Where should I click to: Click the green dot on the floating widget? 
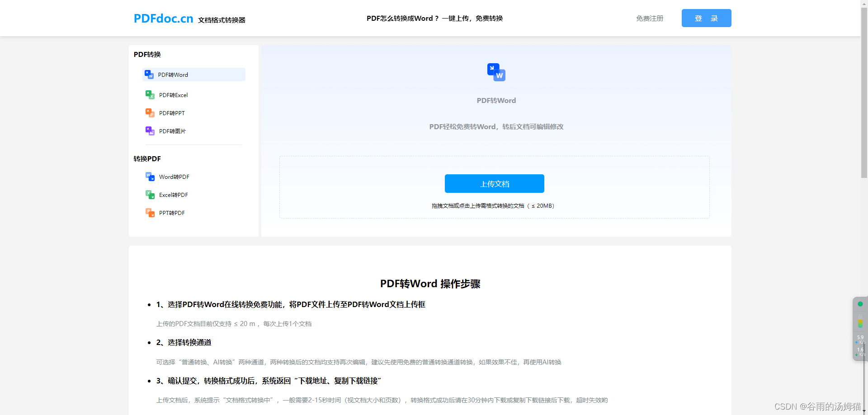click(860, 304)
